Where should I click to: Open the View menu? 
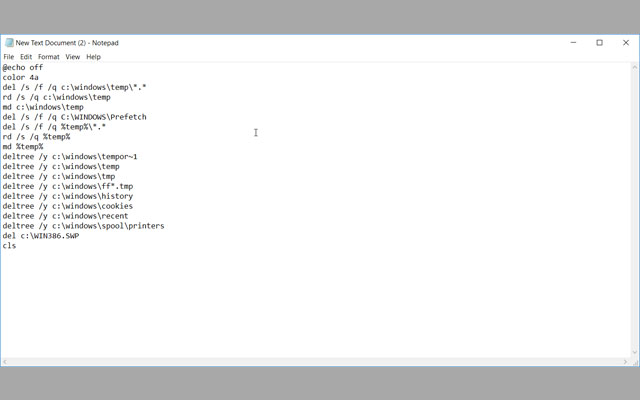pyautogui.click(x=73, y=57)
